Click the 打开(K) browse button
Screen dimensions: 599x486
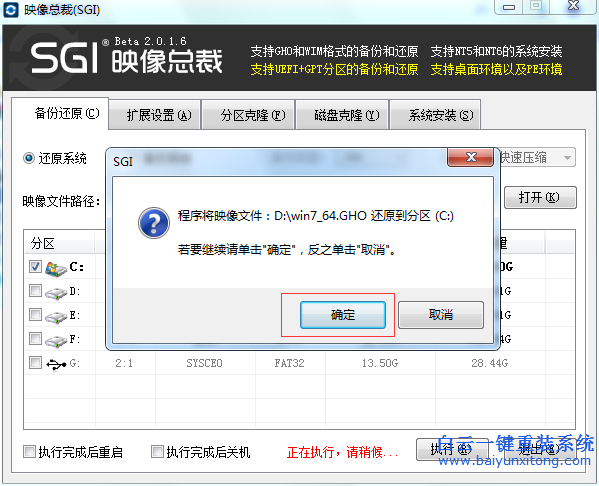[x=540, y=198]
